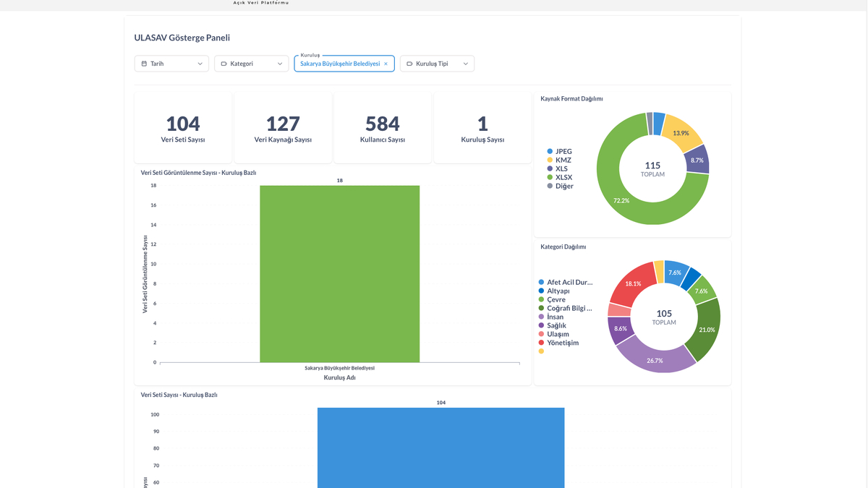The width and height of the screenshot is (868, 488).
Task: Click the İnsan legend color dot
Action: 541,317
